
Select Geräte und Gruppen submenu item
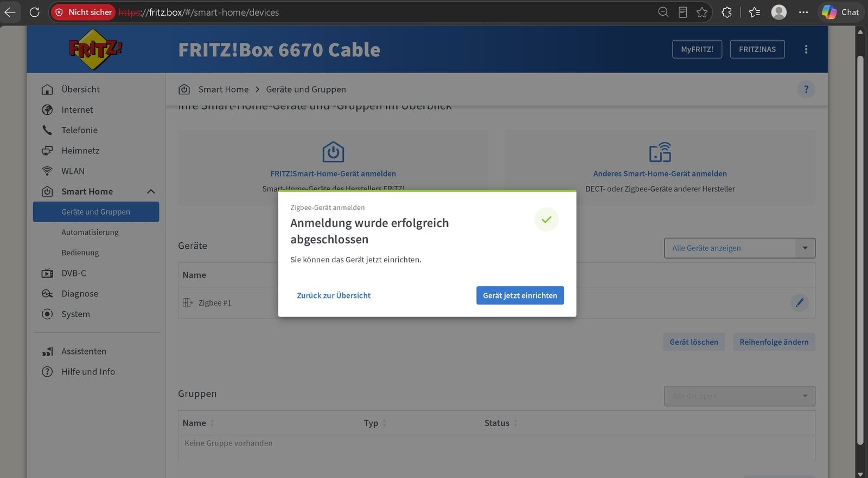[x=96, y=212]
